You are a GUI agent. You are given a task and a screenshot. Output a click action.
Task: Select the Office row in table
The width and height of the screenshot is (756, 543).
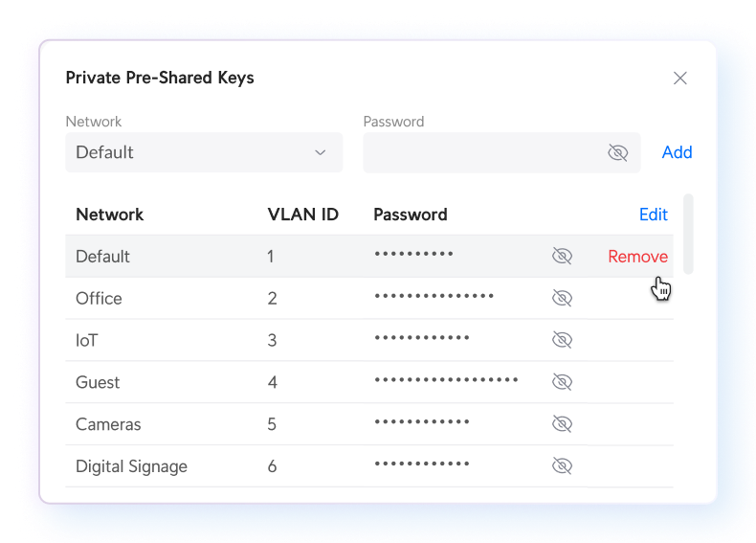pos(369,298)
